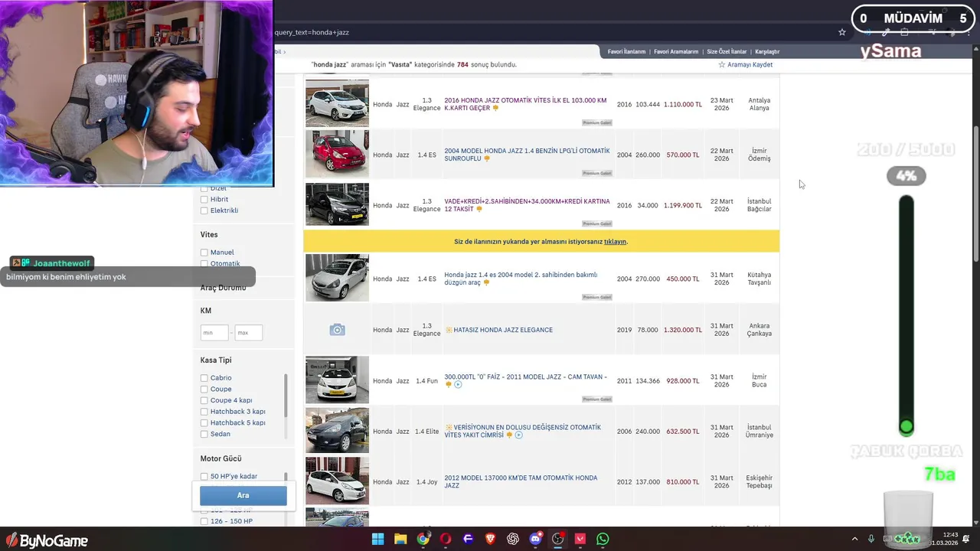Image resolution: width=980 pixels, height=551 pixels.
Task: Click the yellow badge icon on VADE+KREDİ listing
Action: coord(479,209)
